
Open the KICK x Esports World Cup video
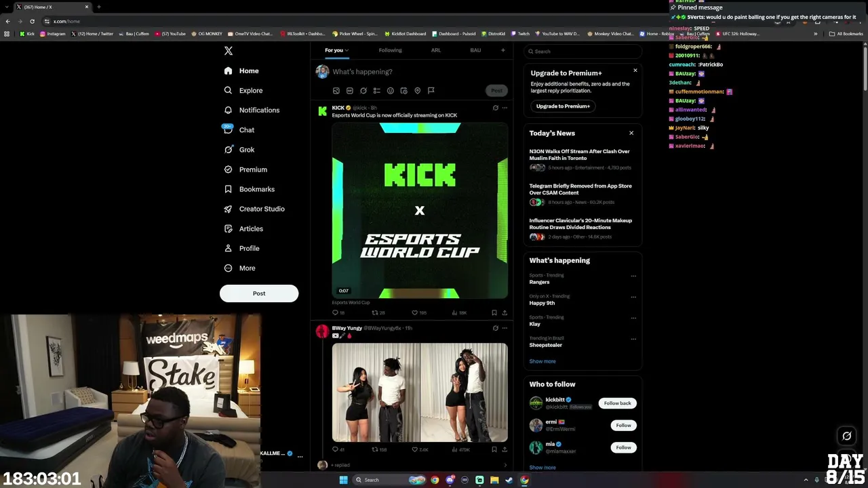[x=420, y=211]
